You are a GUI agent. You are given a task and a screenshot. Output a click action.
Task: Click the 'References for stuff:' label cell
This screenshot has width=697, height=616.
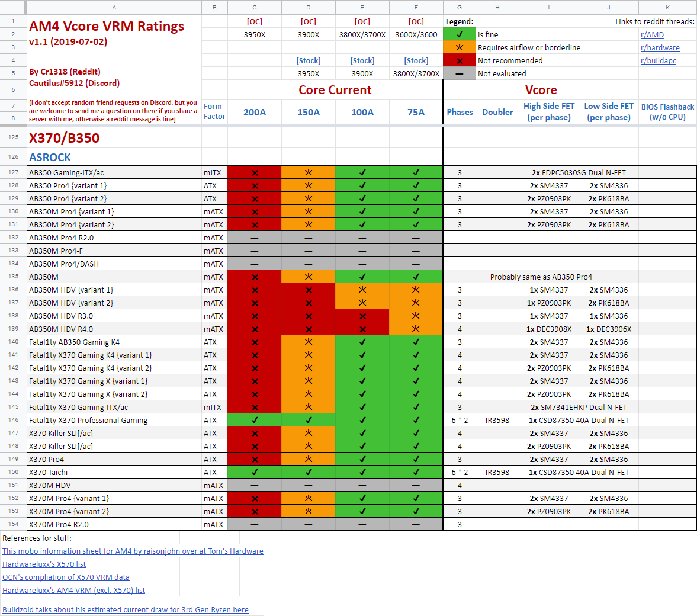click(x=37, y=538)
